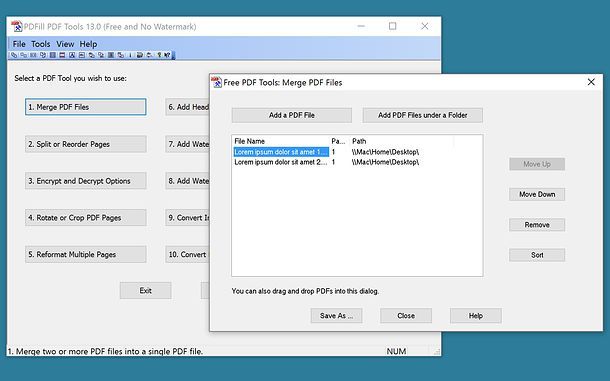Click the image watermark toolbar icon
The width and height of the screenshot is (610, 381).
pos(81,55)
